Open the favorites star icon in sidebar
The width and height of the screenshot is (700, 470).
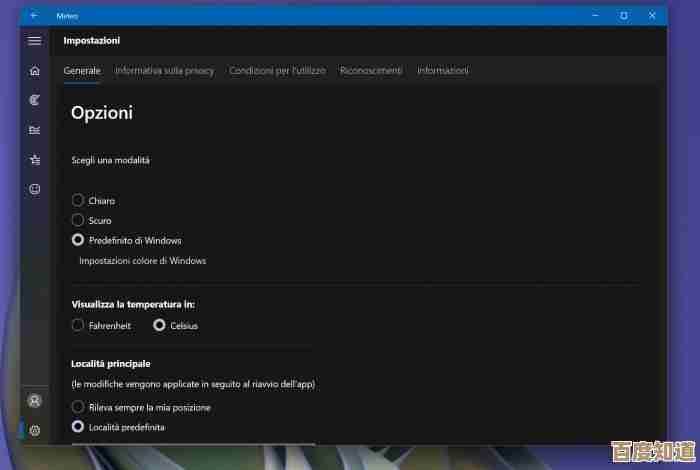pyautogui.click(x=35, y=159)
